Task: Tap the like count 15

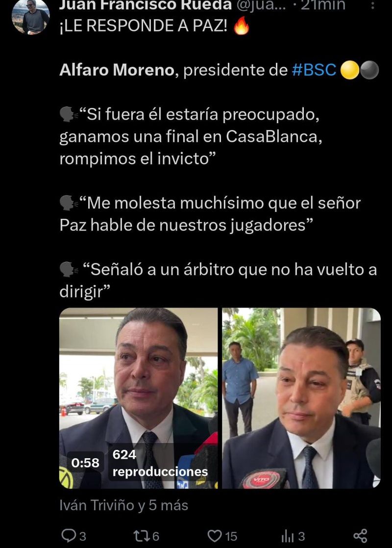Action: point(231,536)
